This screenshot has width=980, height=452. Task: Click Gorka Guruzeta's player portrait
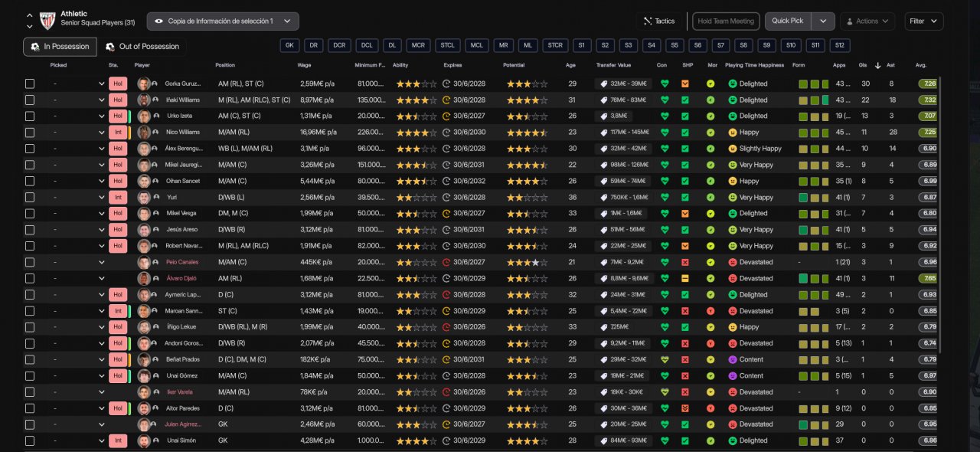143,84
